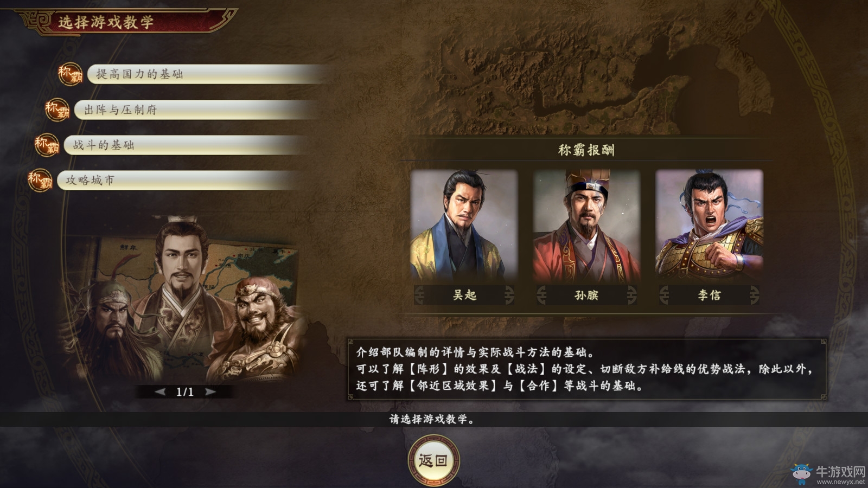Click 称霸 badge beside 攻略城市
The image size is (868, 488).
tap(40, 180)
